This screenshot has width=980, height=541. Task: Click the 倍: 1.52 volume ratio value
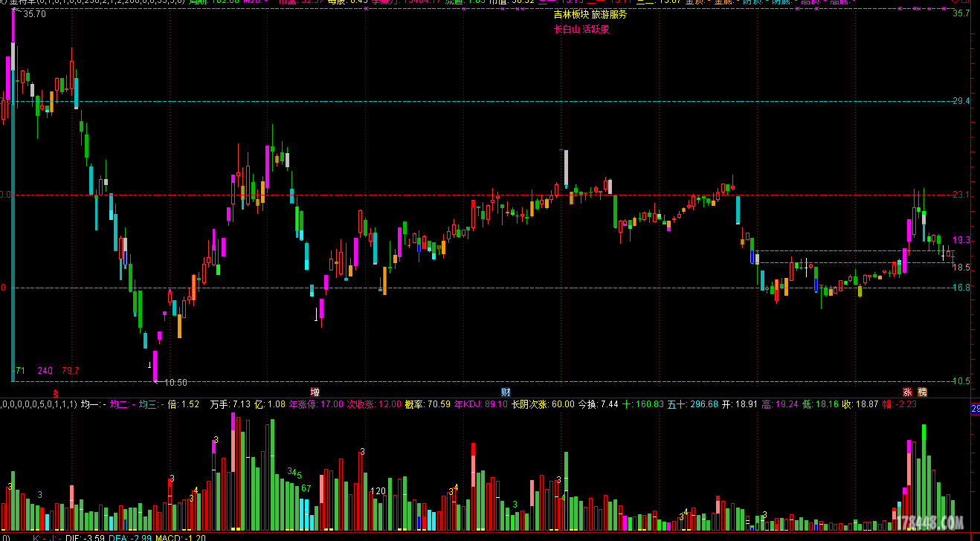click(x=184, y=404)
